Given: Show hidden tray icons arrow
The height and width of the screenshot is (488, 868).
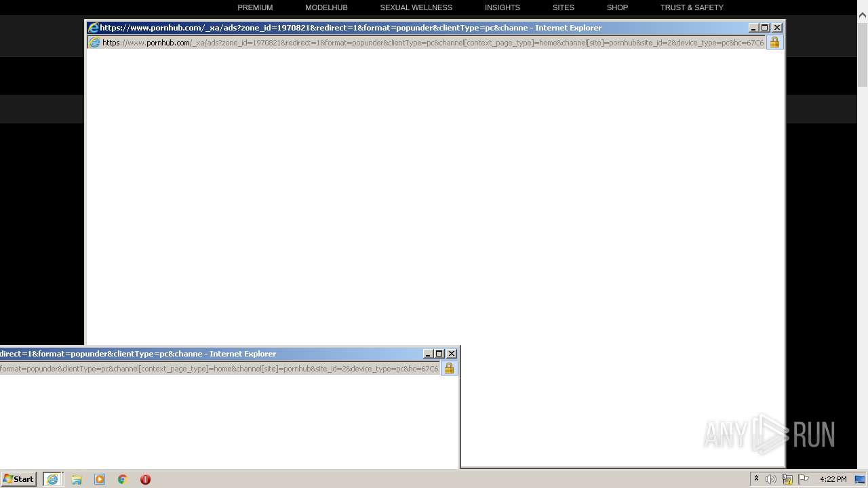Looking at the screenshot, I should tap(756, 479).
